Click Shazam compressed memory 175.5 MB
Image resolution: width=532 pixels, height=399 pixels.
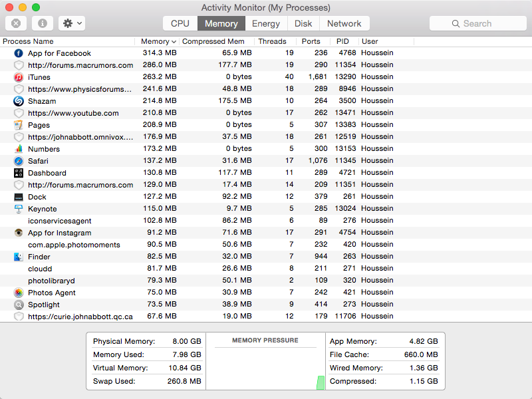coord(235,101)
